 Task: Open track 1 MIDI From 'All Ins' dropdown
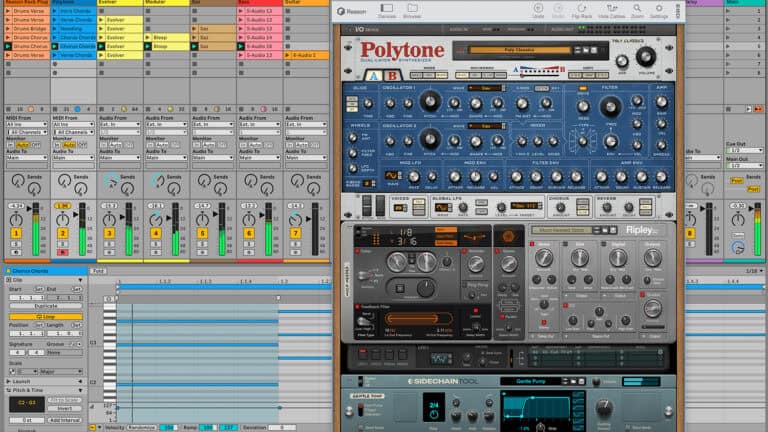pyautogui.click(x=26, y=124)
